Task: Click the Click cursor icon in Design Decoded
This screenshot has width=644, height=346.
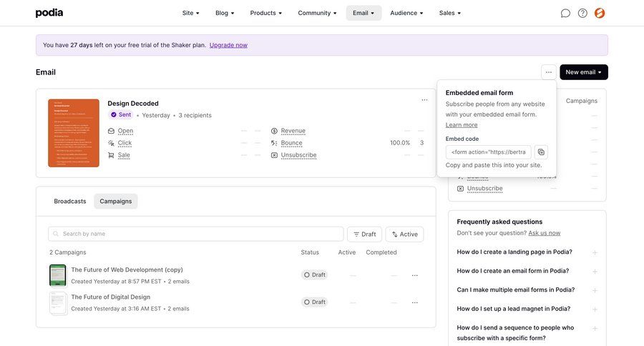Action: tap(111, 143)
